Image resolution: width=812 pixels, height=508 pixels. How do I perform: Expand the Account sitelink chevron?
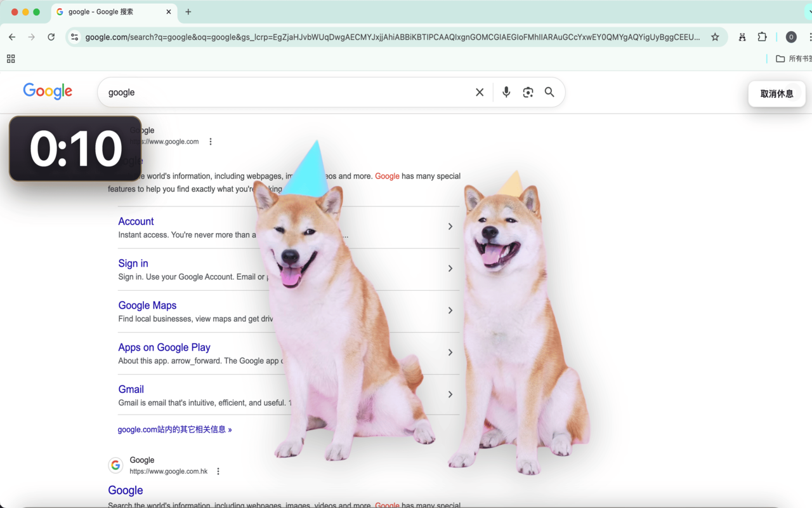pyautogui.click(x=450, y=227)
